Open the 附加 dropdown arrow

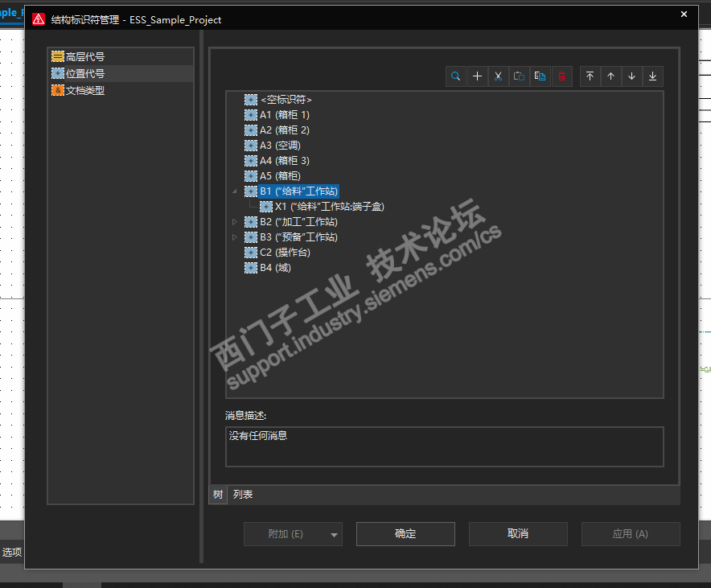(x=335, y=534)
